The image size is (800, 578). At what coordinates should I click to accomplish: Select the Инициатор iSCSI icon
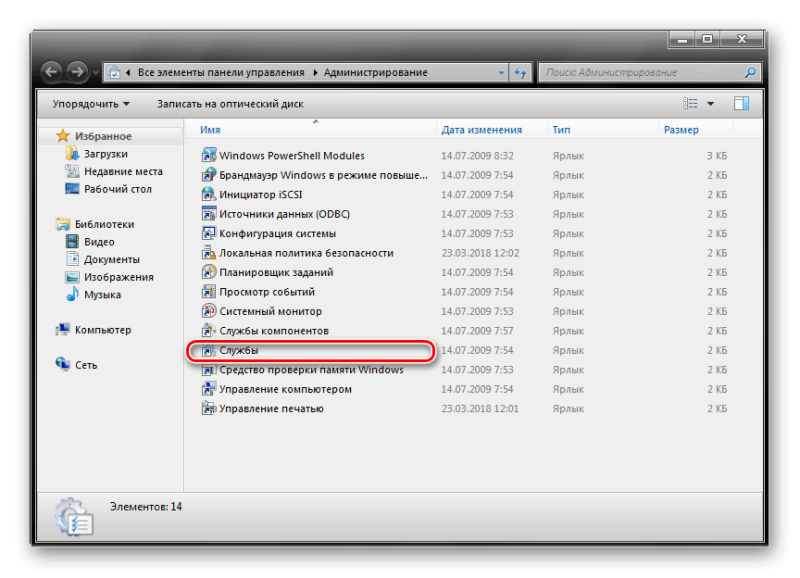(209, 195)
